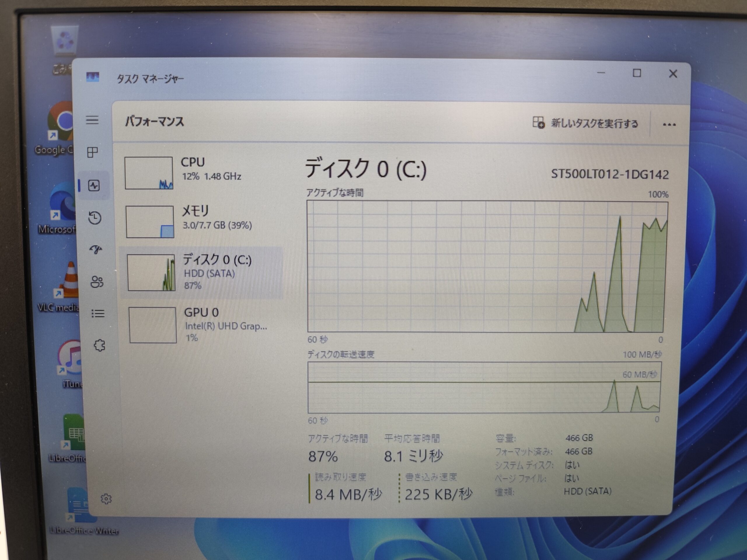Open the App history clock icon
The height and width of the screenshot is (560, 747).
[x=95, y=218]
